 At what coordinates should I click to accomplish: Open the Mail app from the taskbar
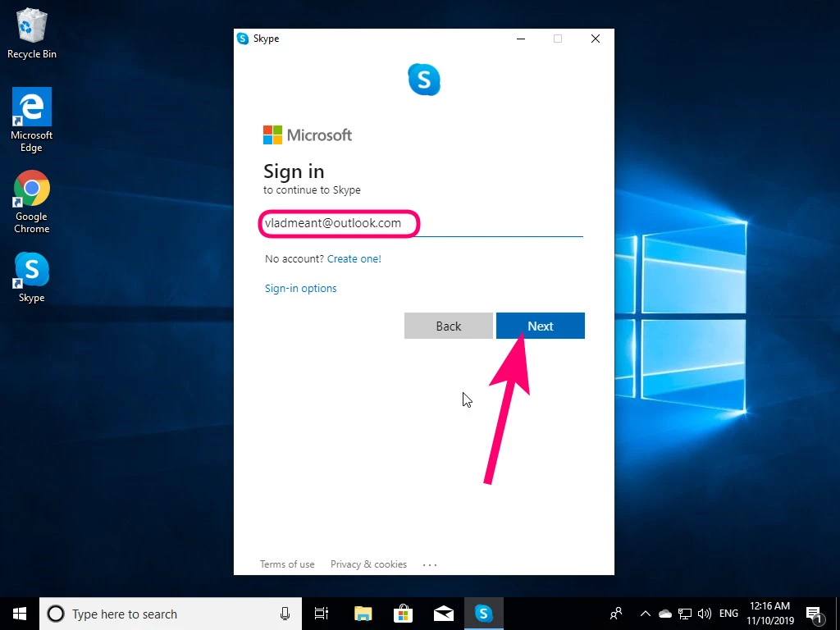444,614
